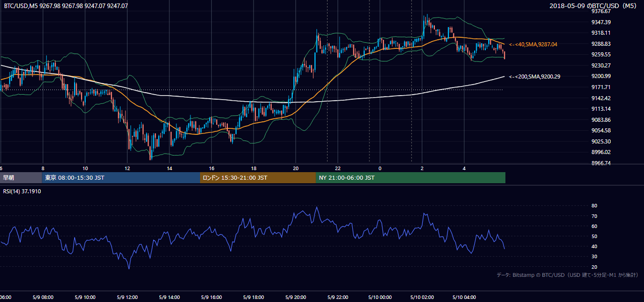644x302 pixels.
Task: Click the 5/9 20:00 date axis label
Action: point(296,297)
